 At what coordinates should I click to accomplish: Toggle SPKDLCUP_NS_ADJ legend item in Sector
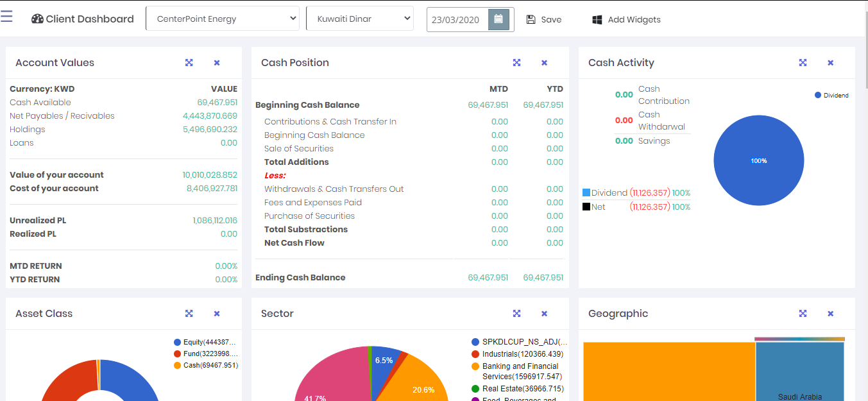tap(519, 343)
